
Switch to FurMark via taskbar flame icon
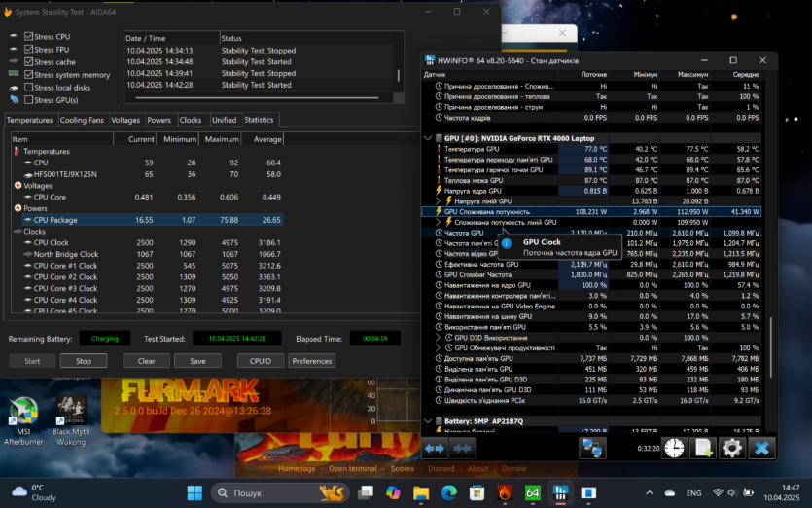click(x=505, y=493)
